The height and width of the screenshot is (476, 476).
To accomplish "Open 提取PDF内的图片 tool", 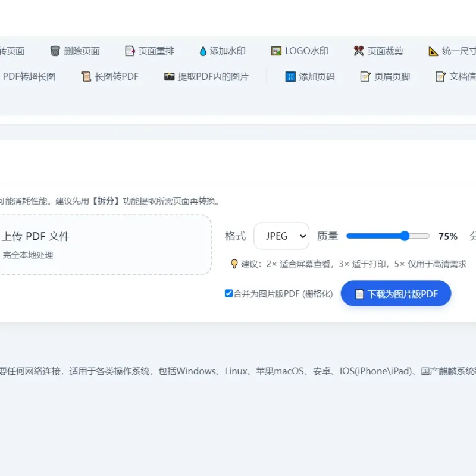I will pos(206,77).
